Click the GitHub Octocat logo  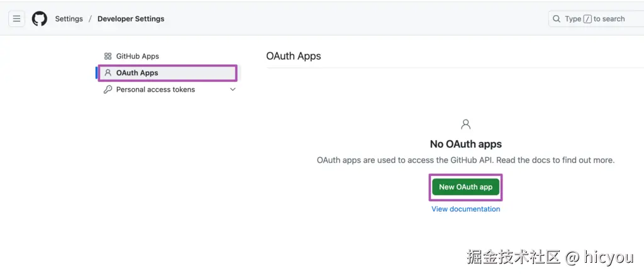click(x=40, y=19)
